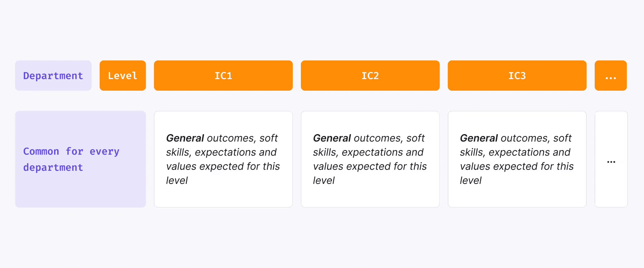644x268 pixels.
Task: Click the word level ending the IC2 card
Action: point(324,180)
